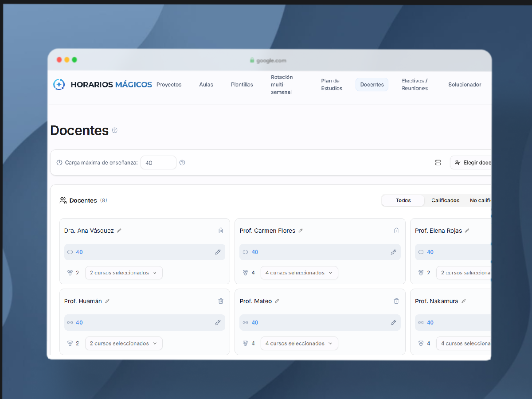Go to Plan de Estudios tab

[332, 85]
